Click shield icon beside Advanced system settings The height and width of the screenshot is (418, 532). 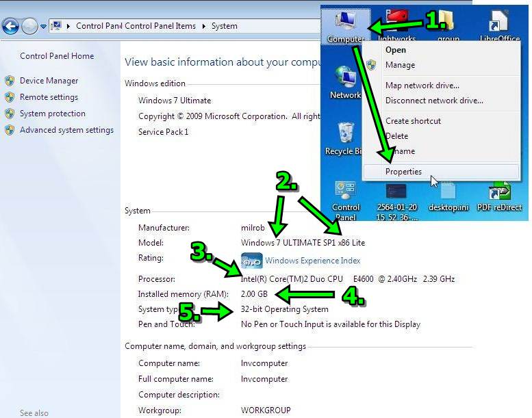[x=10, y=130]
